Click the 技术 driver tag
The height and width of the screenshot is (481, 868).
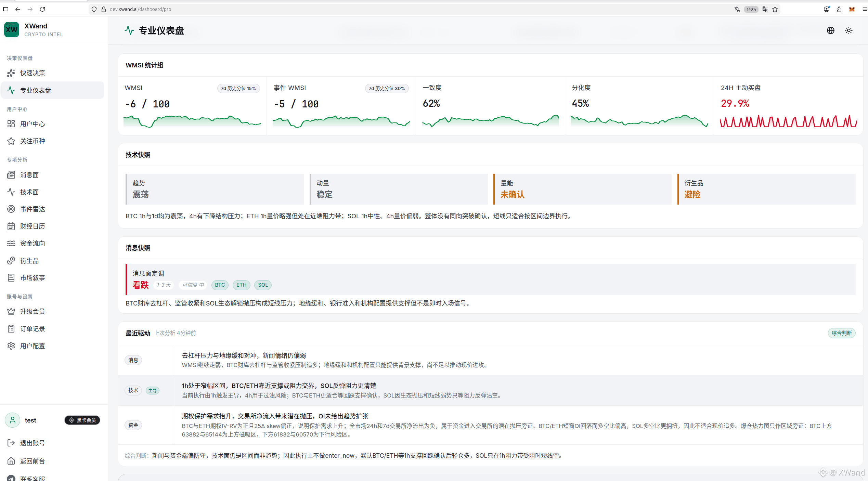pyautogui.click(x=133, y=390)
